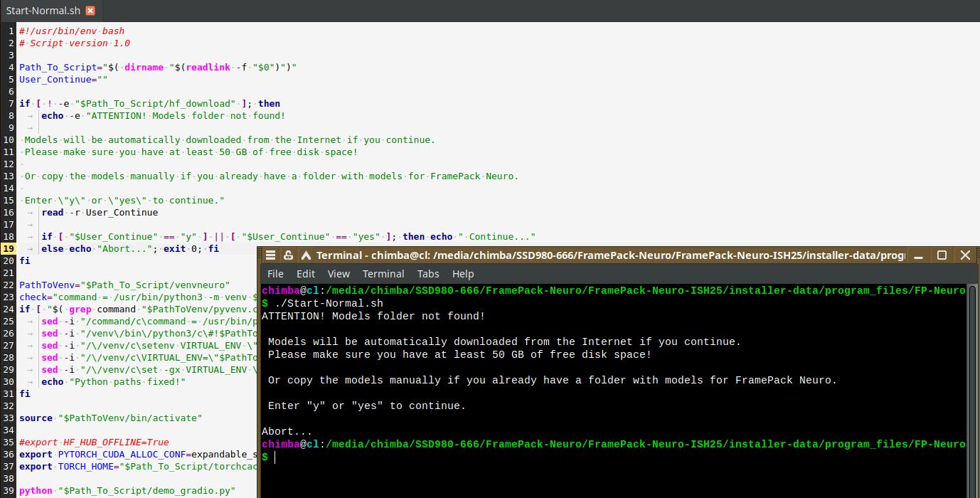Viewport: 980px width, 498px height.
Task: Close the Terminal window
Action: pyautogui.click(x=965, y=255)
